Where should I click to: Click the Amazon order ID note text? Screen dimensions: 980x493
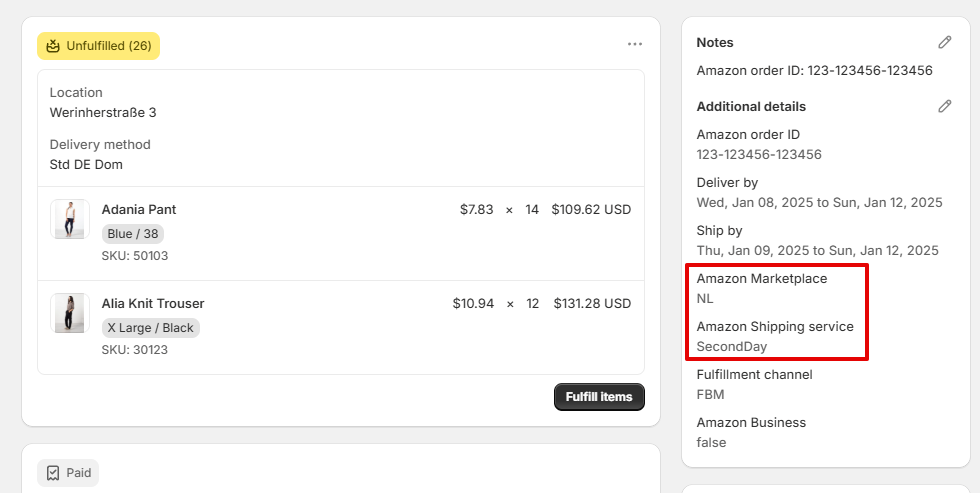(x=814, y=71)
